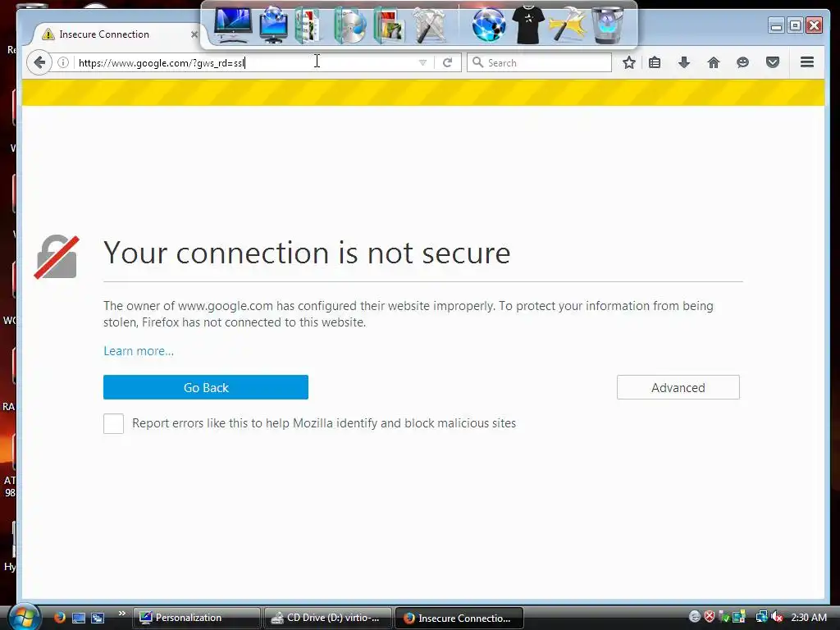The width and height of the screenshot is (840, 630).
Task: Open the network computer globe dock icon
Action: 274,25
